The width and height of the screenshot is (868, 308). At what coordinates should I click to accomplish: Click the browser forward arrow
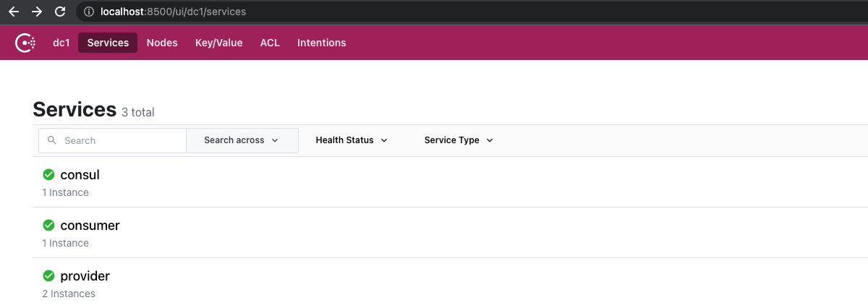pos(37,12)
